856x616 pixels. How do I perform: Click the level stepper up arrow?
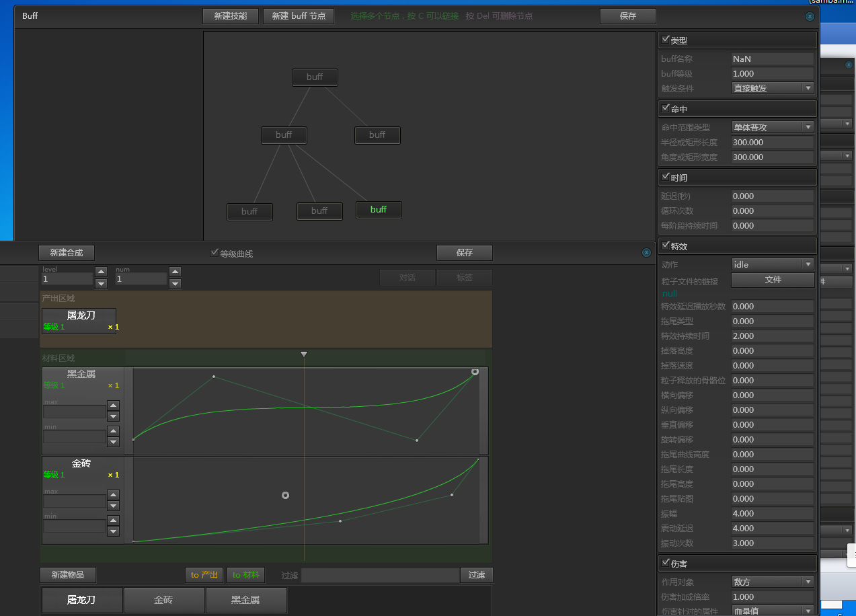coord(101,272)
